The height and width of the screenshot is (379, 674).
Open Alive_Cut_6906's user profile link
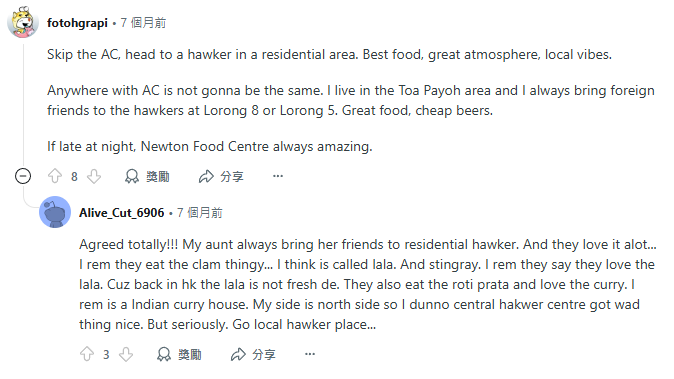[x=122, y=213]
